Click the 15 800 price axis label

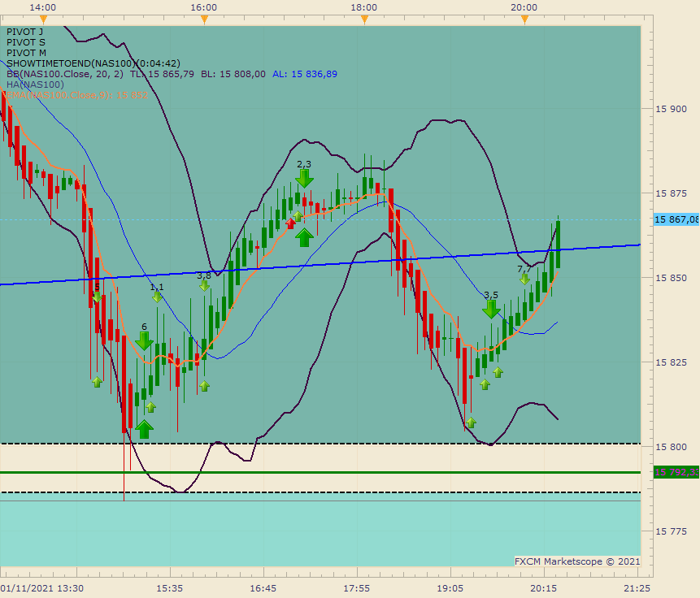point(671,447)
